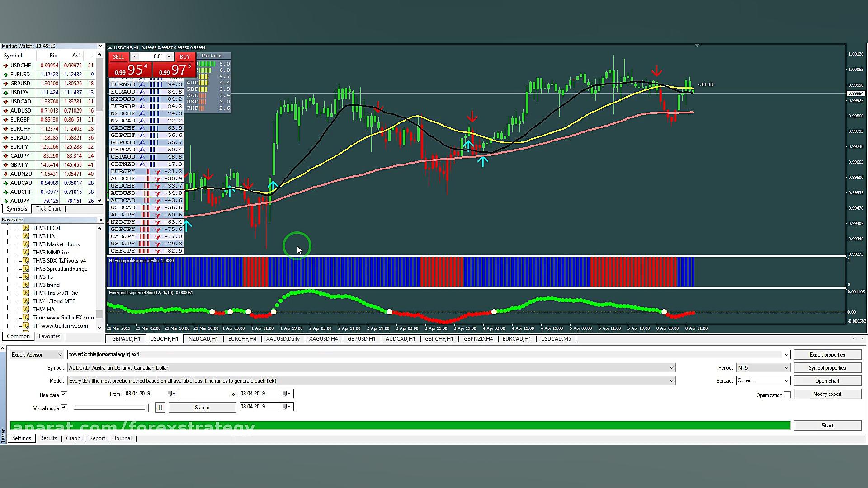
Task: Click the pause icon in the Tester visual mode controls
Action: (160, 407)
